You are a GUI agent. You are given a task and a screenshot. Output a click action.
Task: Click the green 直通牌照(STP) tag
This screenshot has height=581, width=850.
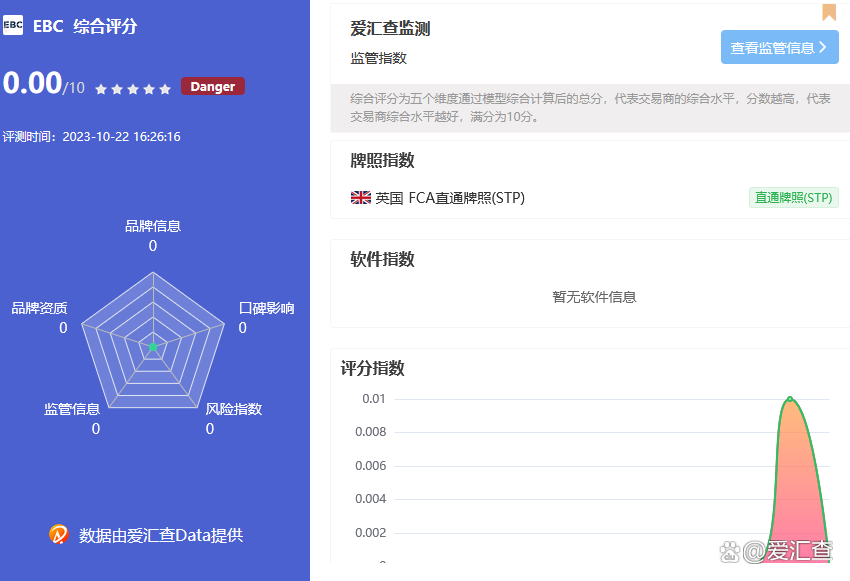point(793,198)
